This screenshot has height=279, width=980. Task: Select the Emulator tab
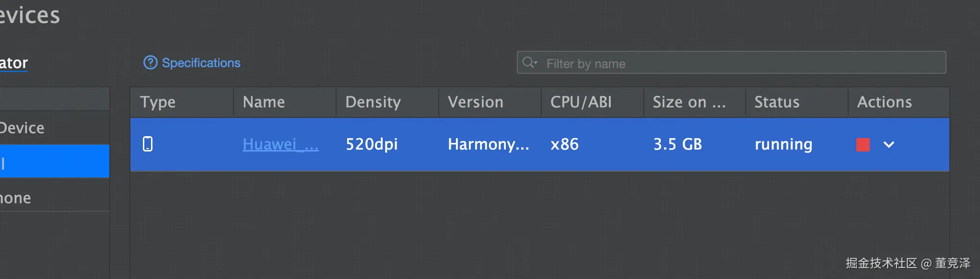(14, 63)
